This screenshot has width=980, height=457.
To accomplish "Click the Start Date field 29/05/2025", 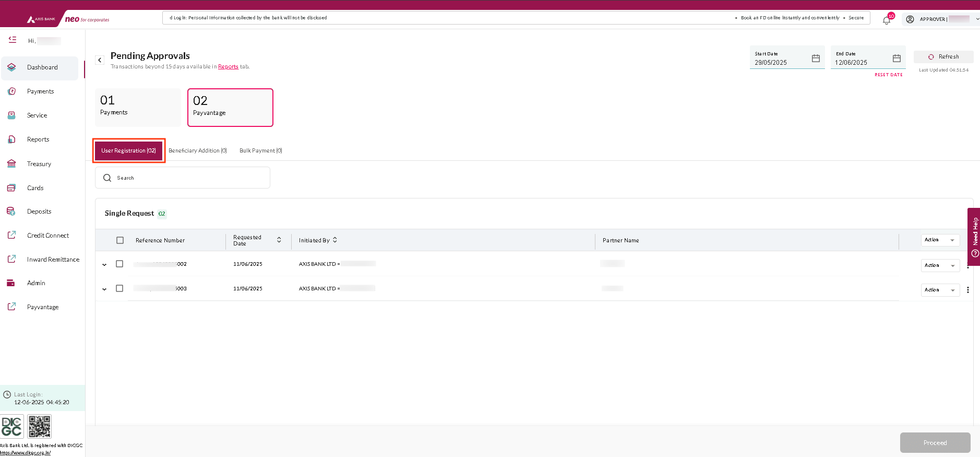I will pos(787,58).
